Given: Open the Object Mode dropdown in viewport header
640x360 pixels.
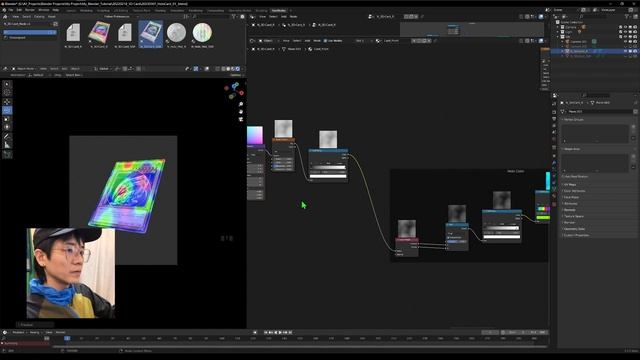Looking at the screenshot, I should click(24, 69).
